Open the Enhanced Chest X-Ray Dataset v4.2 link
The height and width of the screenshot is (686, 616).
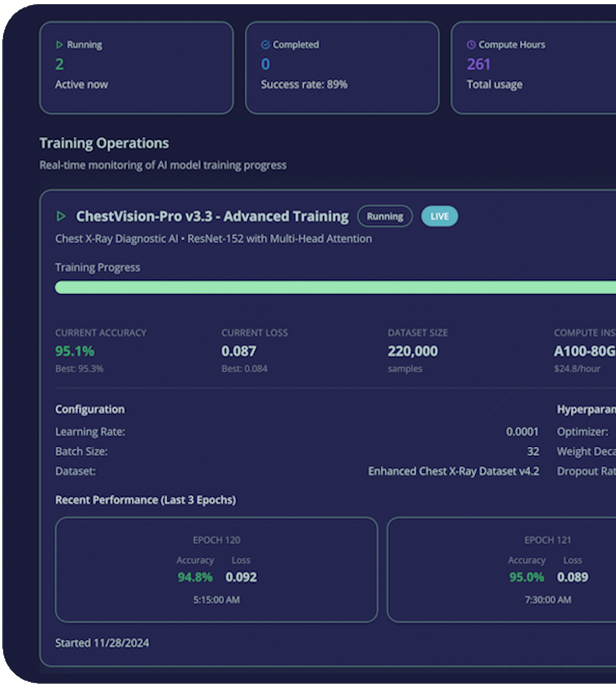454,471
